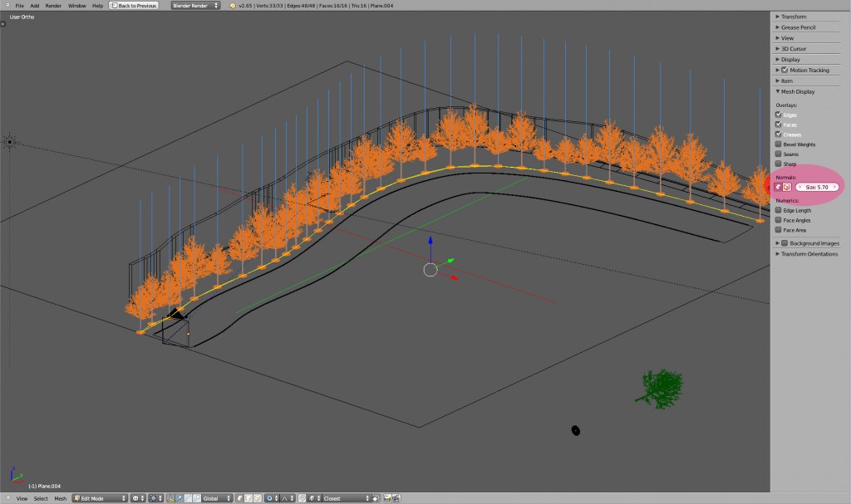Toggle vertex normals display under Normals

point(779,186)
